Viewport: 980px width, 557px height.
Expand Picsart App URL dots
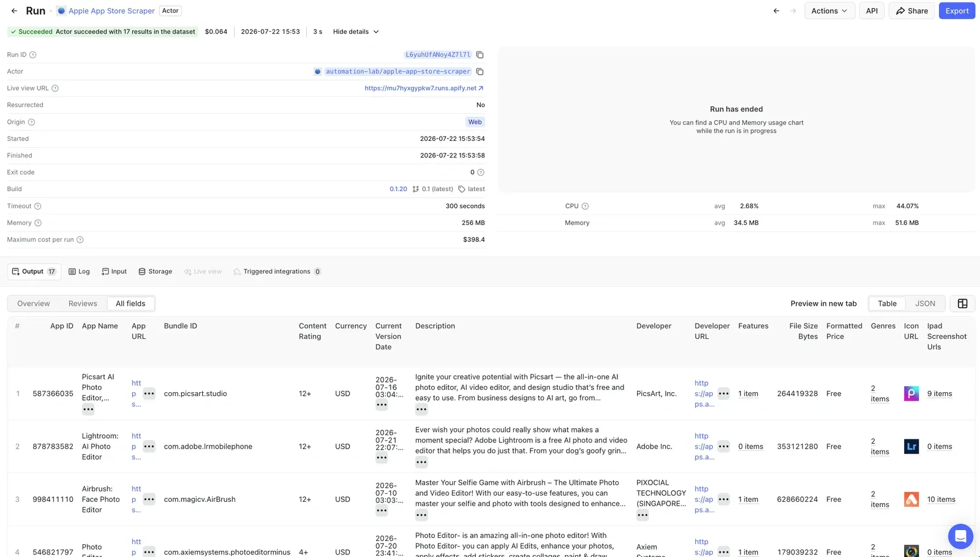tap(149, 393)
